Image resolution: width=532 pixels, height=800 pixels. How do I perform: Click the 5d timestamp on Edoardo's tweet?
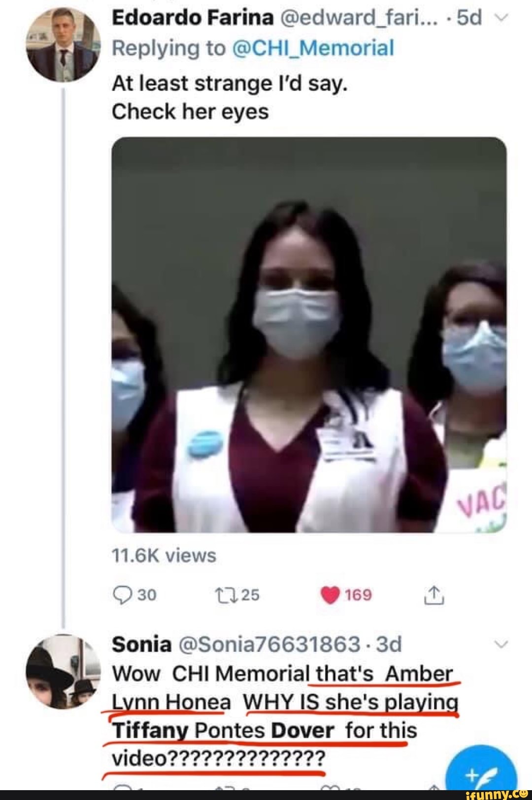[x=468, y=18]
